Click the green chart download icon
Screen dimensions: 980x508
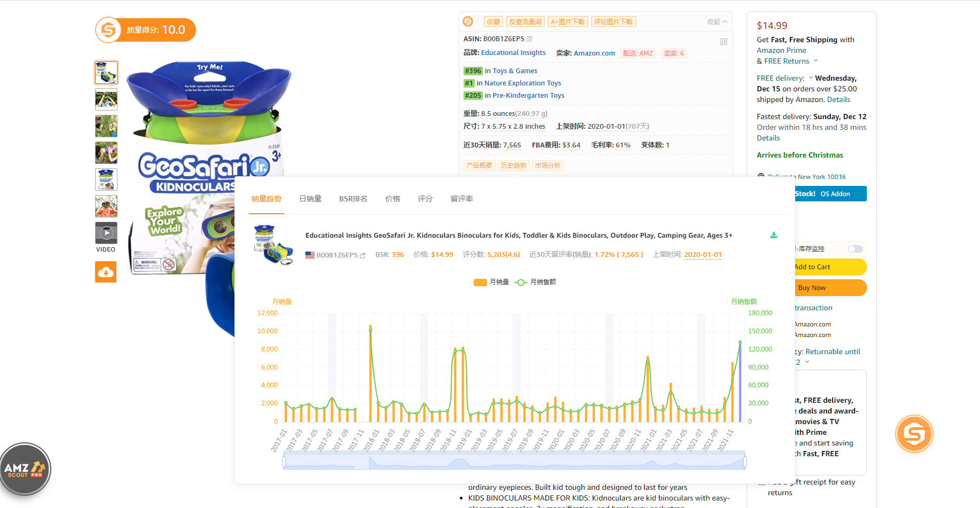[x=773, y=236]
